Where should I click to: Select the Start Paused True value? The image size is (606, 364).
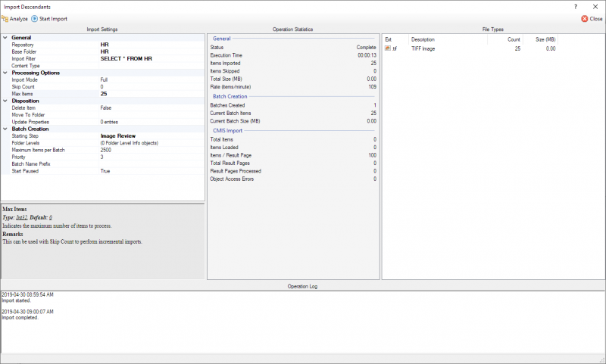(105, 171)
